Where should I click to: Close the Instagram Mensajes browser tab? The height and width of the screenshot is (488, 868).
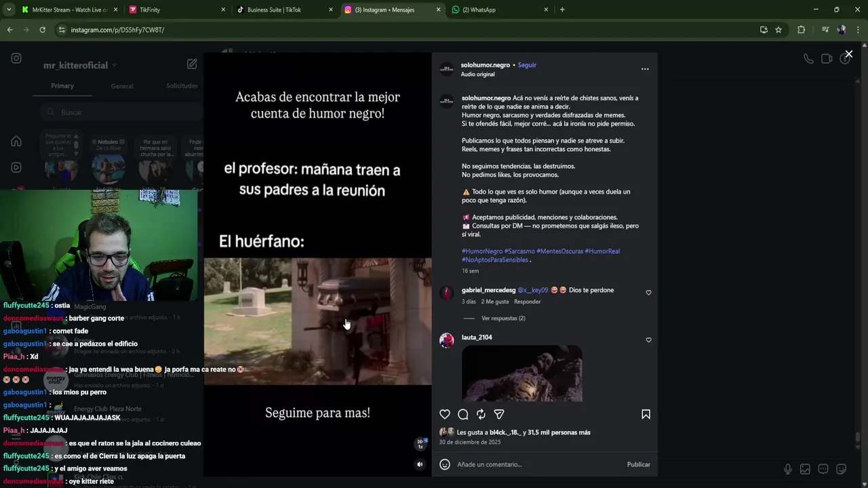pos(438,9)
